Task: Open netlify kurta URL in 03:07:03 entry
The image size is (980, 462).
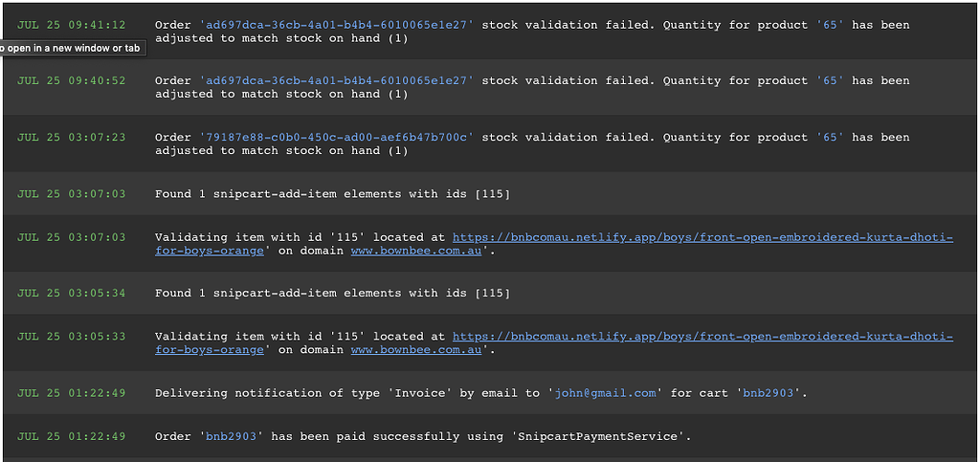Action: [x=702, y=237]
